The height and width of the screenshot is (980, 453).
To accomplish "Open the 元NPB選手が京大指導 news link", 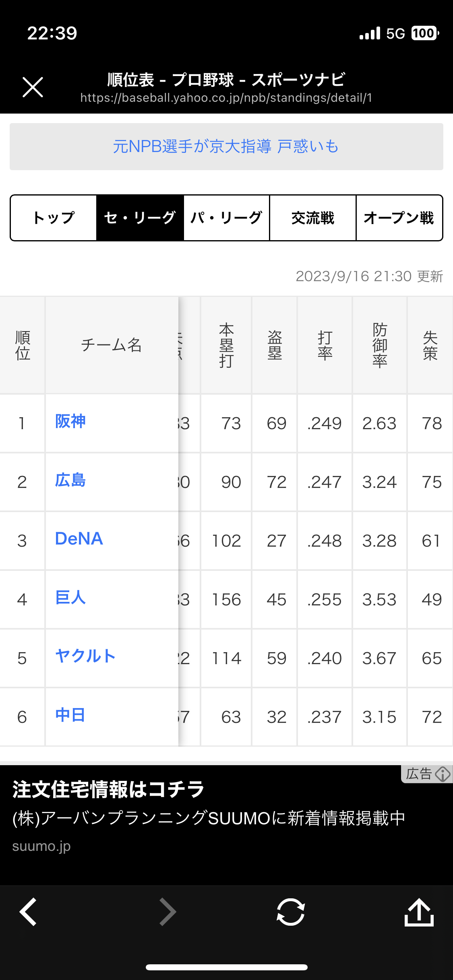I will [x=226, y=146].
